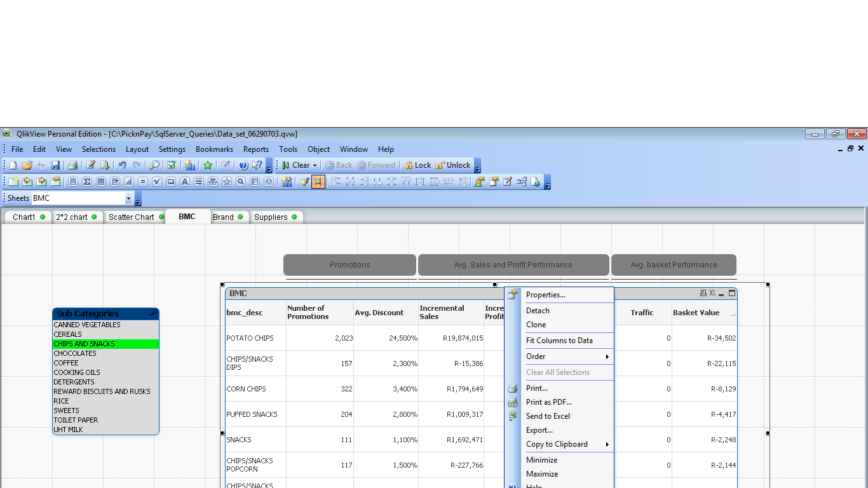Add bookmark with green star icon

(208, 165)
